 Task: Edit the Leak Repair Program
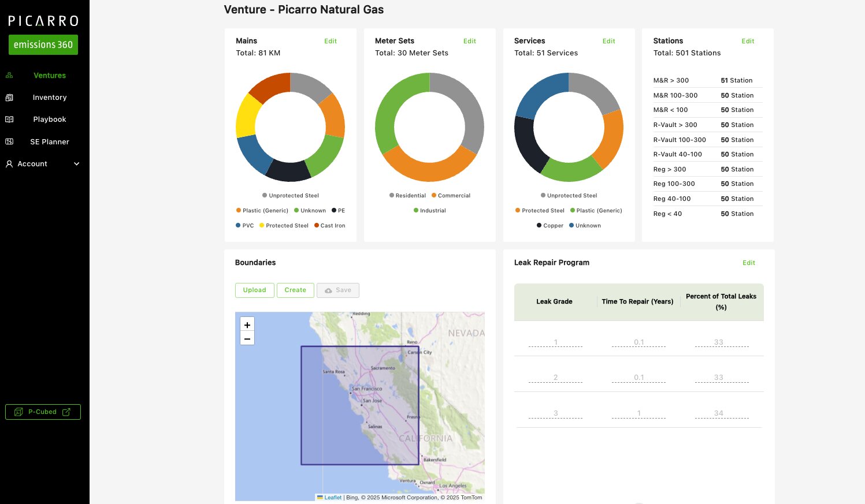click(x=749, y=263)
